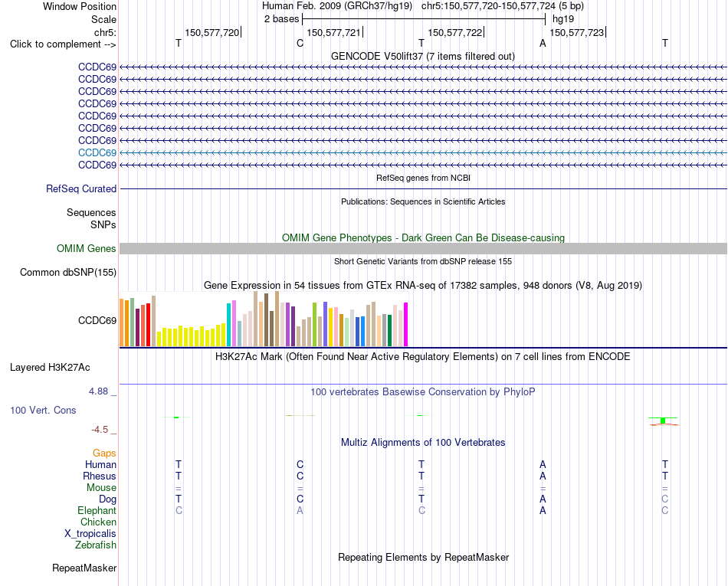
Task: Open the RefSeq Curated track label
Action: coord(81,189)
